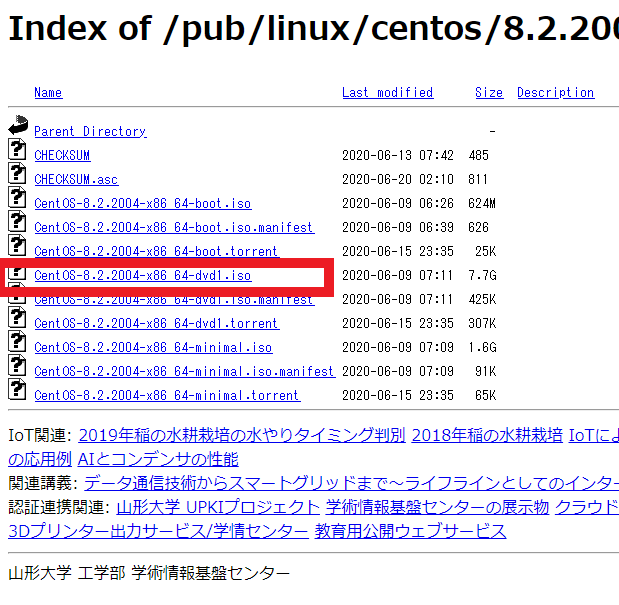Click the 山形大学 工学部 学術情報基盤センター footer text
Viewport: 619px width, 605px height.
click(149, 573)
